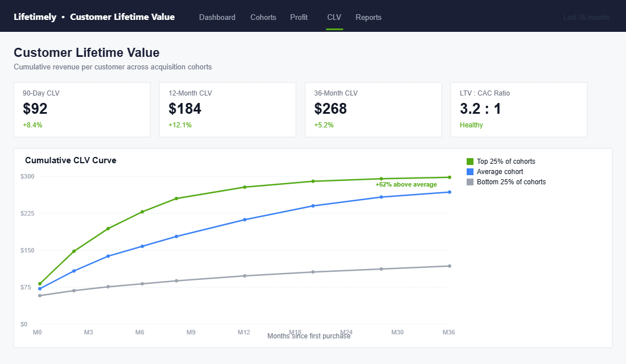626x364 pixels.
Task: Open the 12-Month CLV stat card
Action: click(228, 109)
